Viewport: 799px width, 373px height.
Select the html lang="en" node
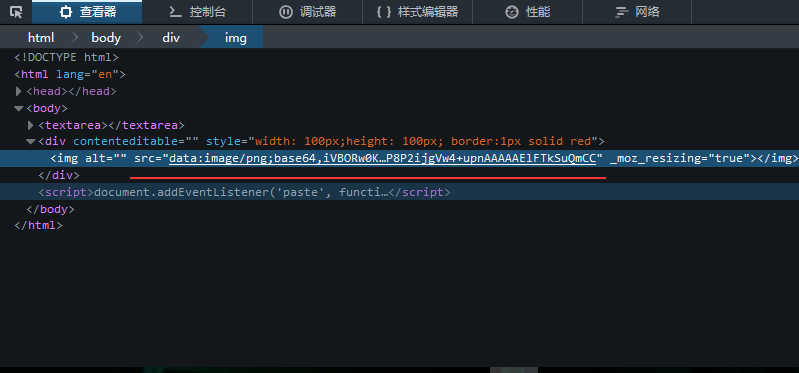pos(70,74)
